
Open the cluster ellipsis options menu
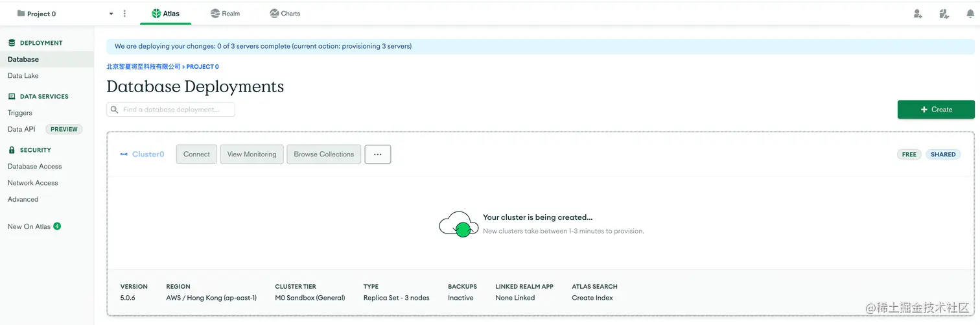point(378,154)
